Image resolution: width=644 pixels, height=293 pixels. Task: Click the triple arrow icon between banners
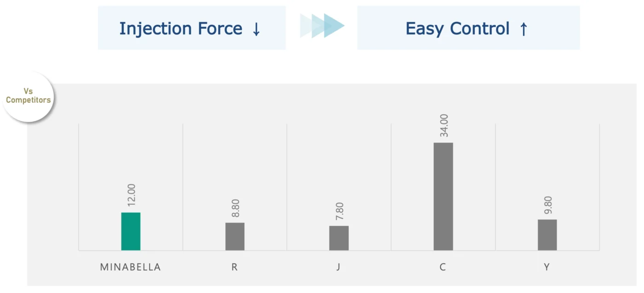[x=322, y=26]
